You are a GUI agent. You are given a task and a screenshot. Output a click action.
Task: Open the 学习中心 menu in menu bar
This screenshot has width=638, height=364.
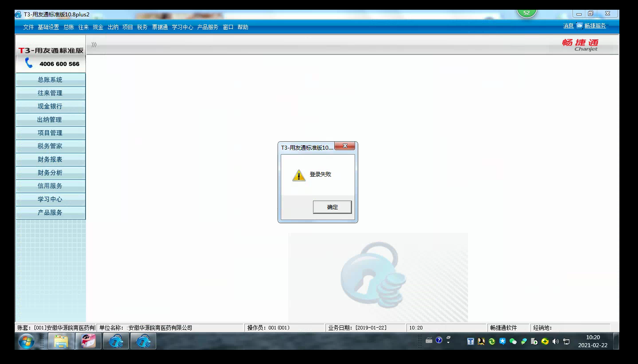pos(182,27)
